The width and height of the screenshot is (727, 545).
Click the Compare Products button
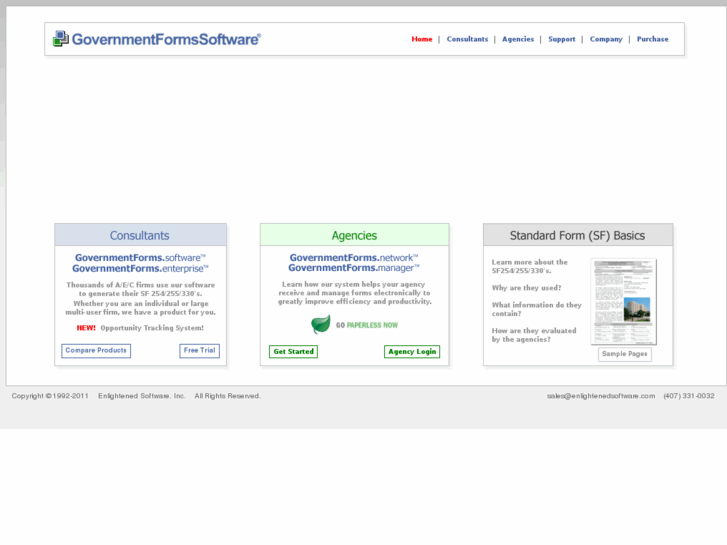point(96,351)
